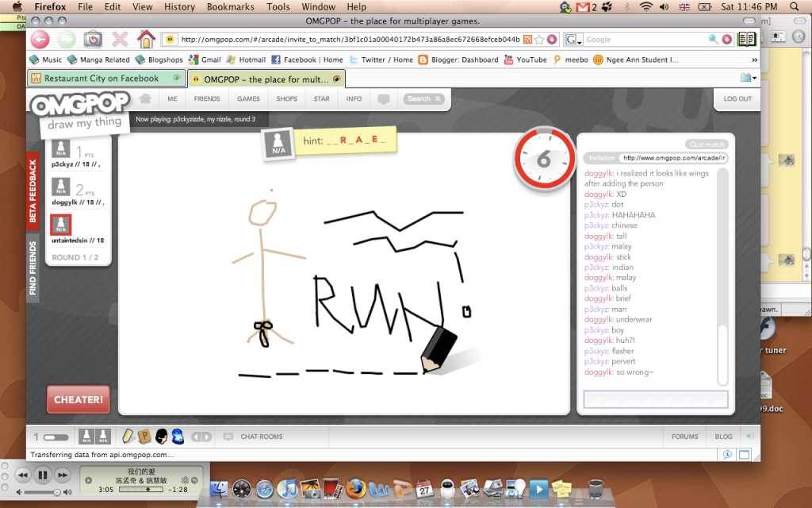The height and width of the screenshot is (508, 812).
Task: Toggle the sound speaker icon in OMGPOP footer
Action: point(749,437)
